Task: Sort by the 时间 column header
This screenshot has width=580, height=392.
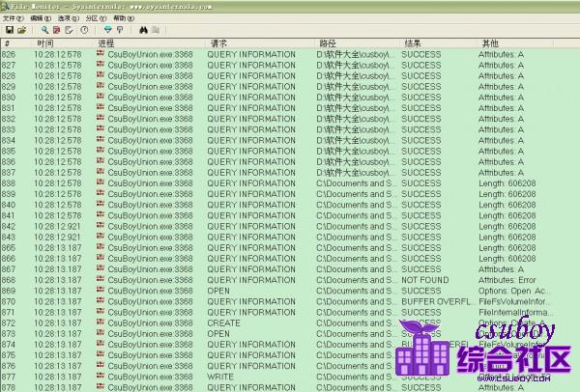Action: pyautogui.click(x=45, y=43)
